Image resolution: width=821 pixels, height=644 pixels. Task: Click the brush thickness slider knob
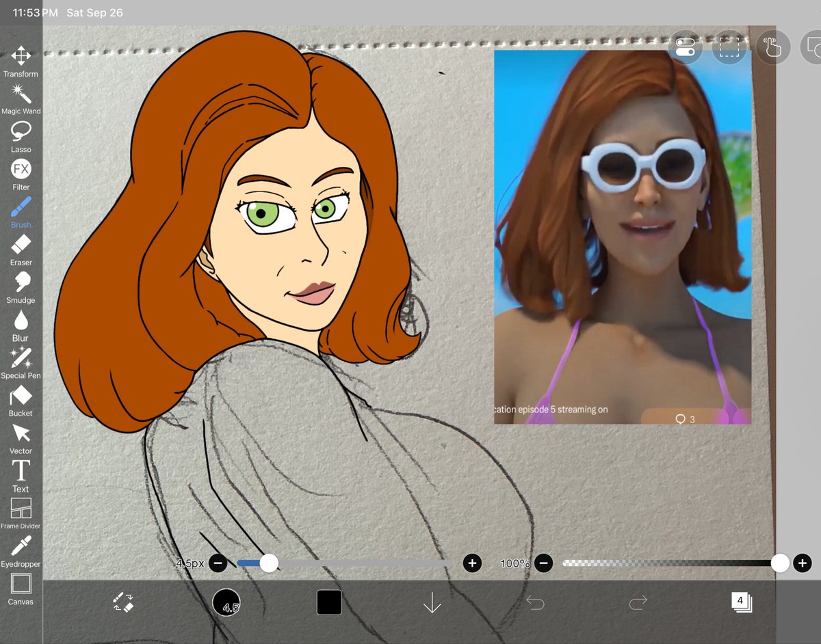click(x=269, y=563)
